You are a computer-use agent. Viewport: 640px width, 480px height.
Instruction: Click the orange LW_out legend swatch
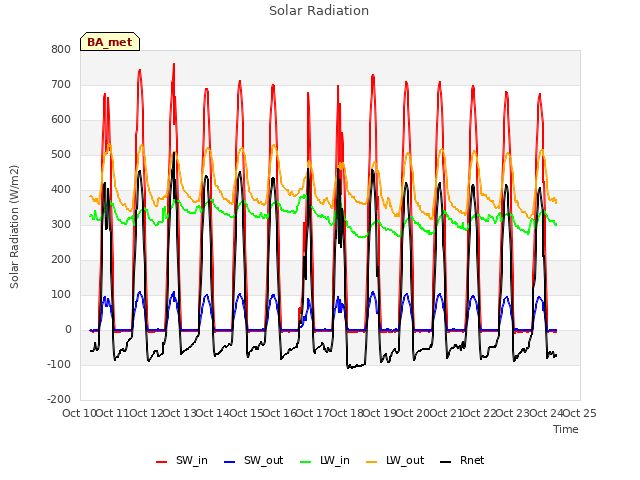(372, 462)
